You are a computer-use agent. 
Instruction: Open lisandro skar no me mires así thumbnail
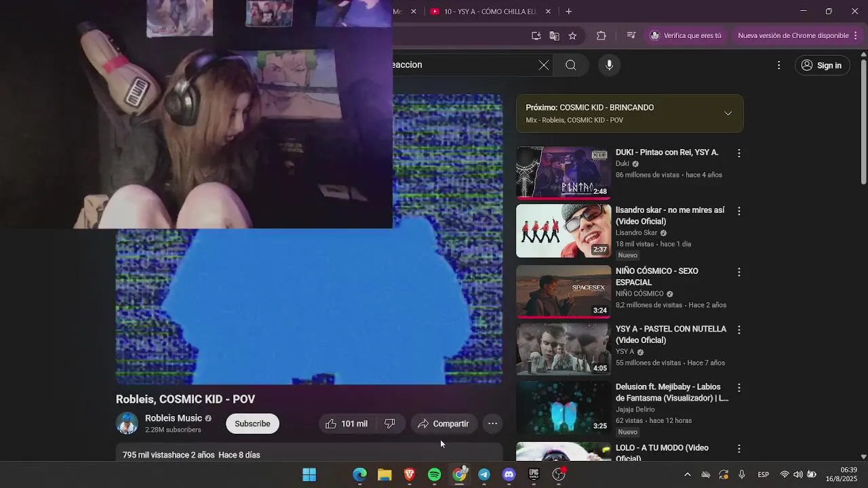point(564,231)
